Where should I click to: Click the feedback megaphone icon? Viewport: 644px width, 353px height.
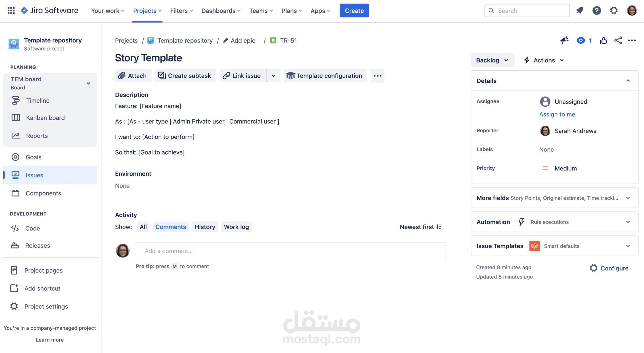564,40
